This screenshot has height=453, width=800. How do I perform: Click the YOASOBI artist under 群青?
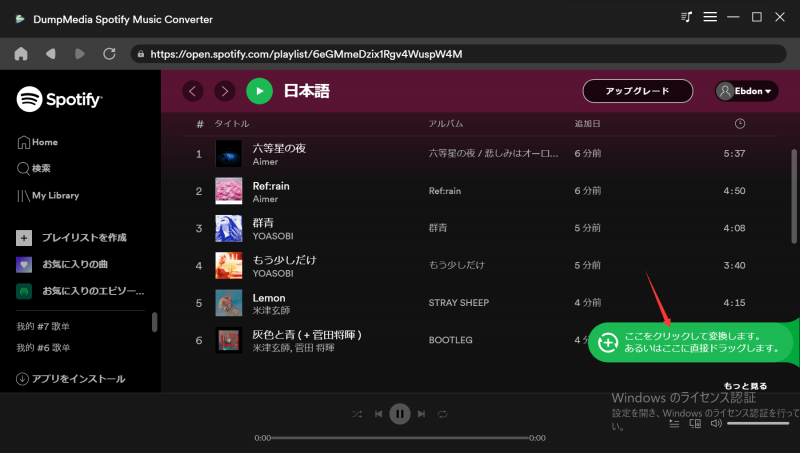(x=273, y=236)
